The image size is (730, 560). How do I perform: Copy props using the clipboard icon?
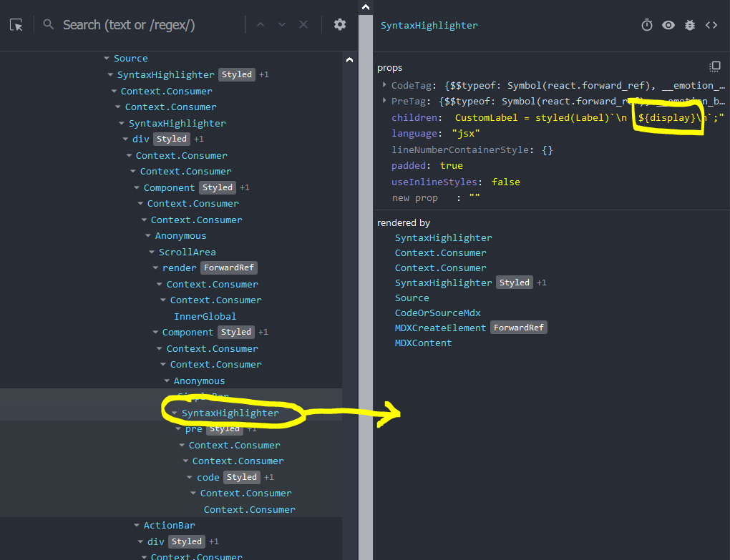coord(714,66)
